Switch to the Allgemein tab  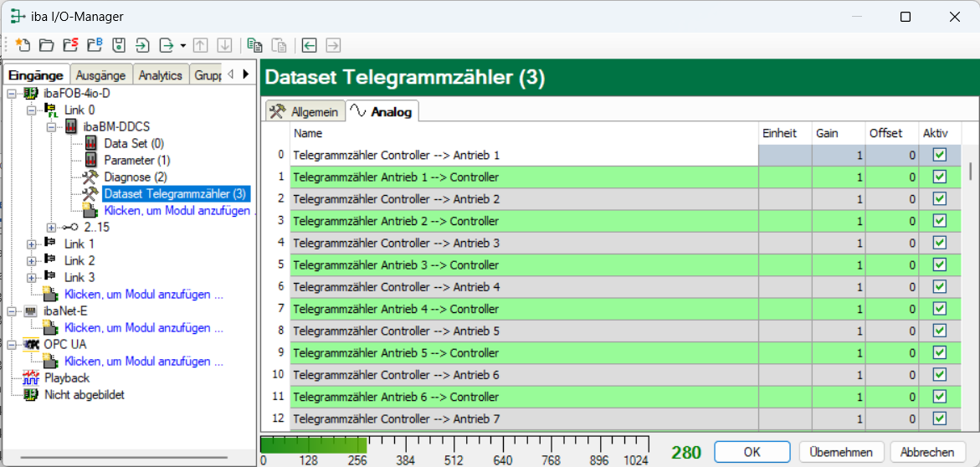305,111
